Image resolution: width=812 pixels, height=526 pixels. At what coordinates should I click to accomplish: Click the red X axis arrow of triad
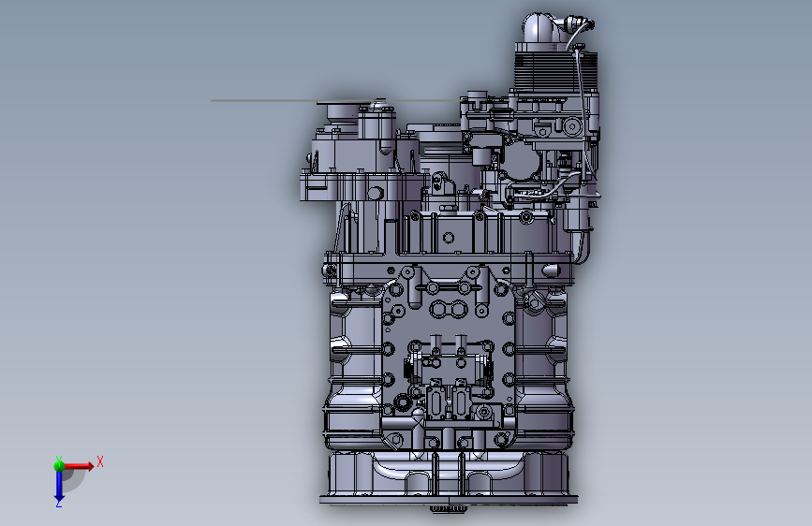click(79, 466)
